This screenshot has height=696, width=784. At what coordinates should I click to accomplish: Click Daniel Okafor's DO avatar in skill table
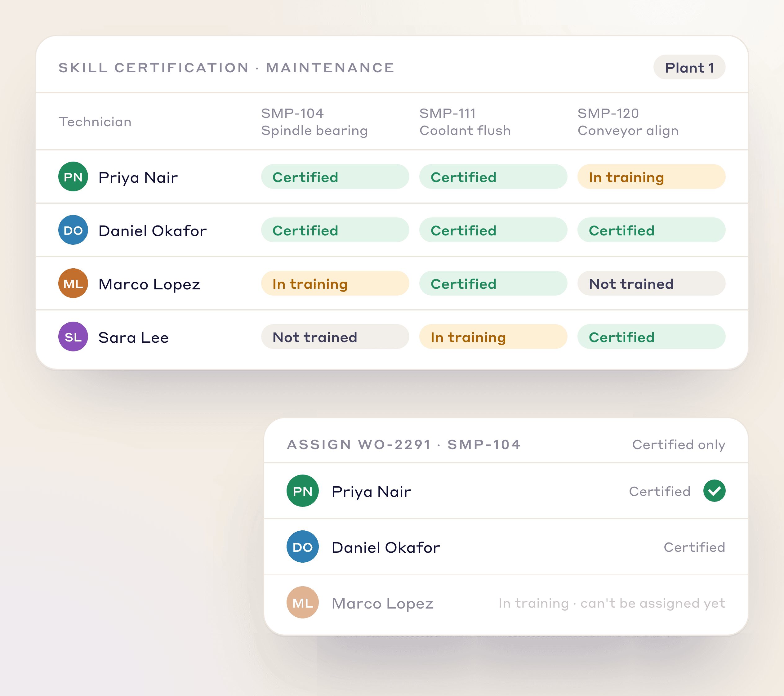(73, 230)
